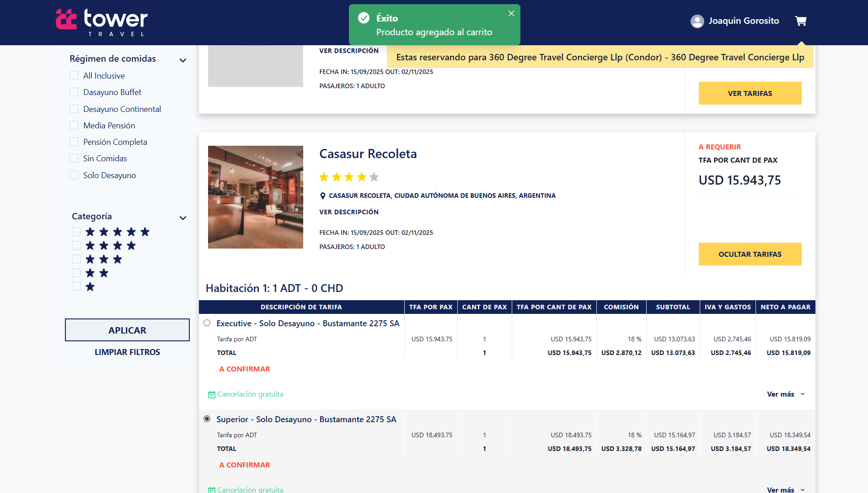
Task: Select the Executive Solo Desayuno rate radio
Action: pos(207,323)
